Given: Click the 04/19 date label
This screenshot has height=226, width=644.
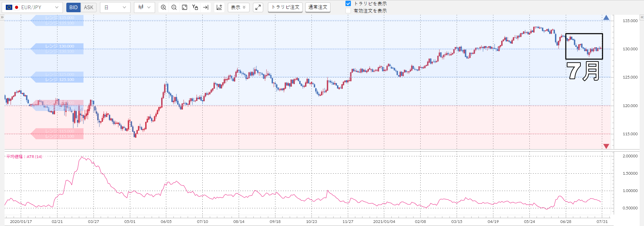Looking at the screenshot, I should (493, 222).
